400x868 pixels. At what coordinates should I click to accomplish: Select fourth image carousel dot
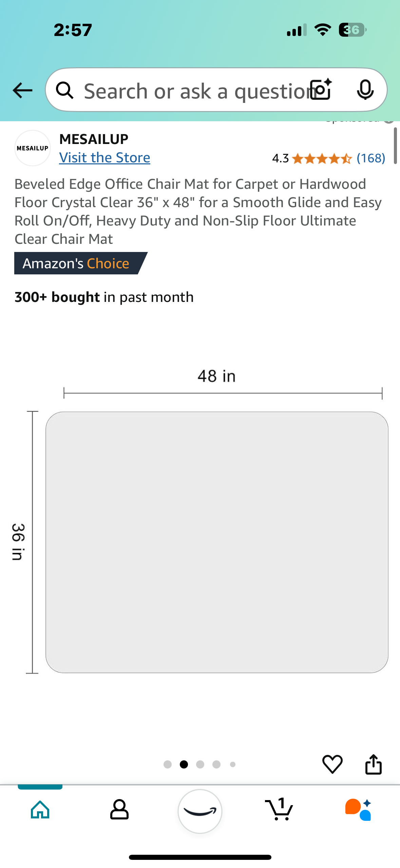click(x=216, y=764)
